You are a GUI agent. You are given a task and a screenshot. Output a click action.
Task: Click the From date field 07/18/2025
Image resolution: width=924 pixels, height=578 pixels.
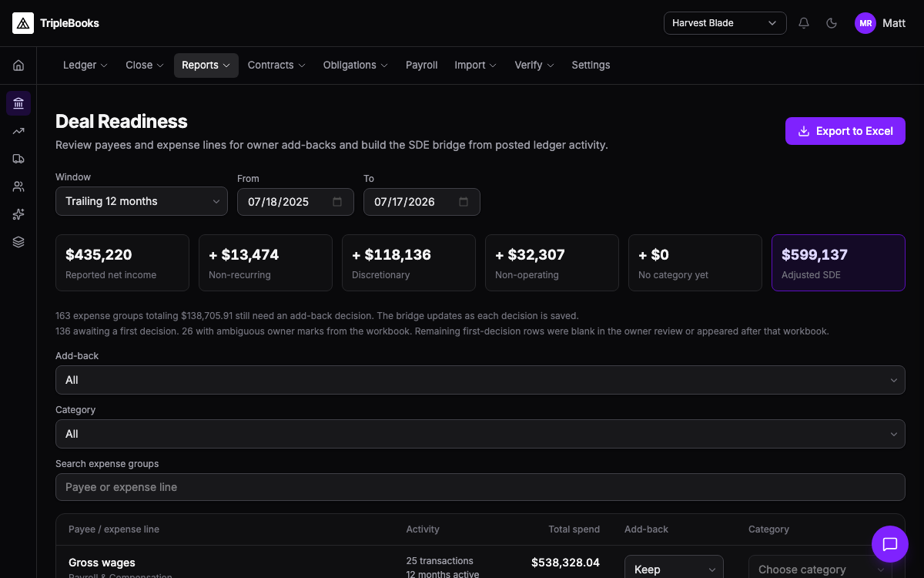[296, 202]
